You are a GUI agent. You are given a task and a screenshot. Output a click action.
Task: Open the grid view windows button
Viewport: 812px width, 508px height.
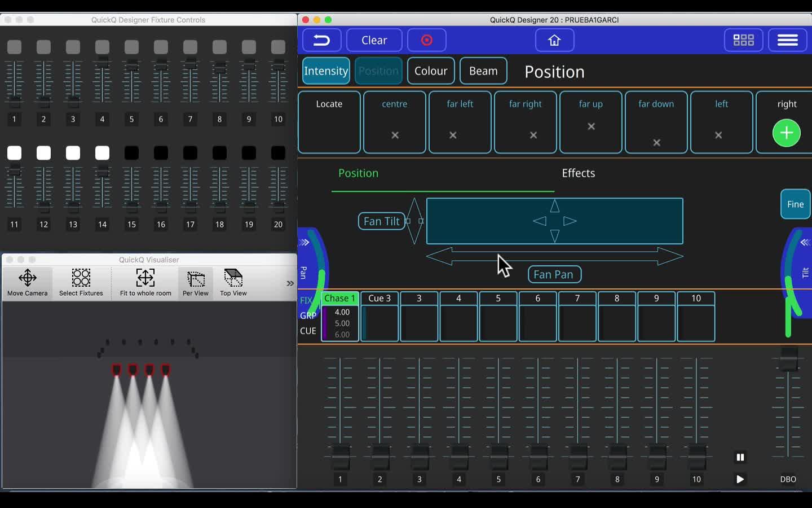[x=743, y=40]
